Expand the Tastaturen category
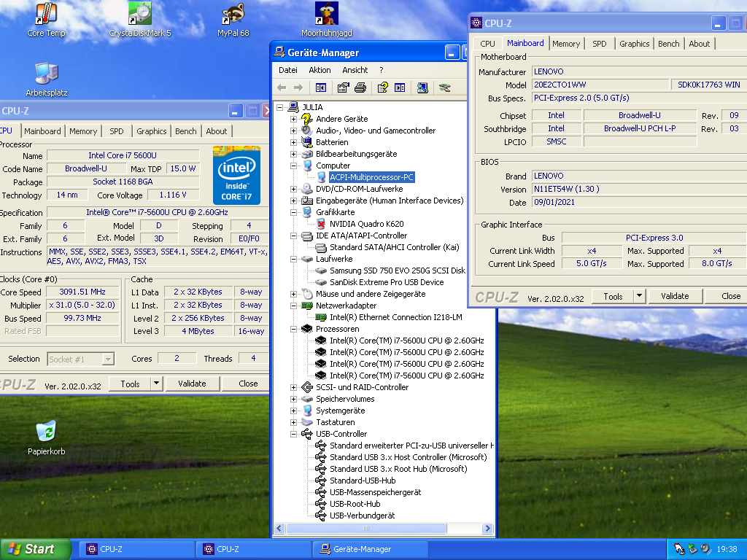 (x=294, y=422)
